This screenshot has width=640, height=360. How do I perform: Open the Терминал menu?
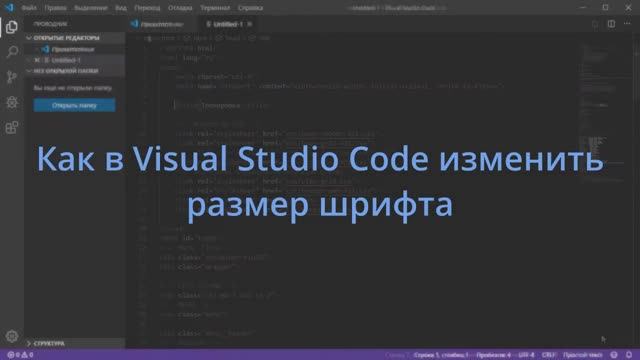(x=215, y=8)
